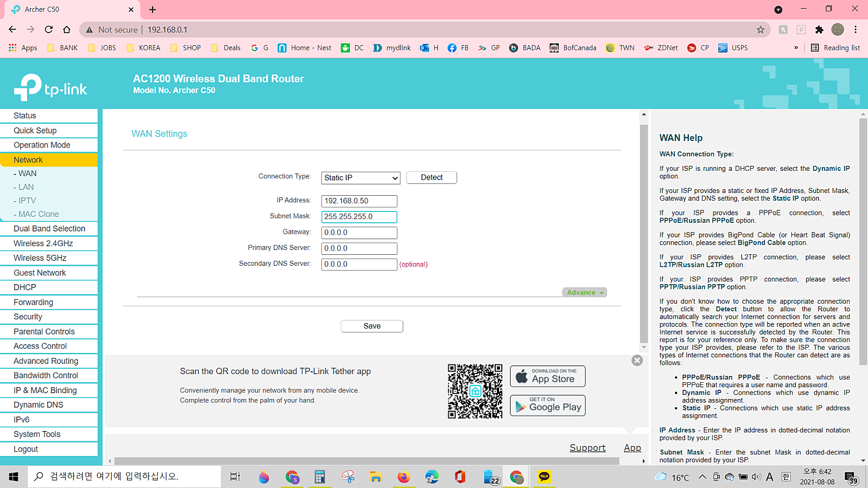Show more bookmarks with the overflow chevron

click(x=796, y=48)
